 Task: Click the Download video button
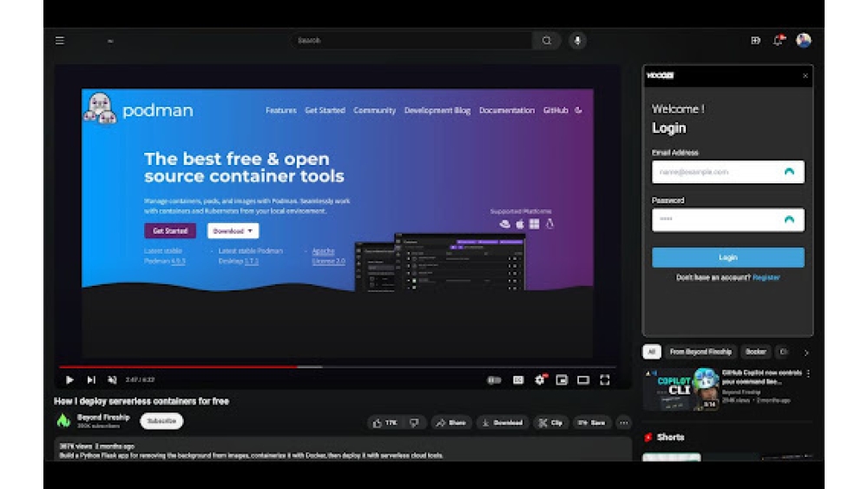pos(502,422)
